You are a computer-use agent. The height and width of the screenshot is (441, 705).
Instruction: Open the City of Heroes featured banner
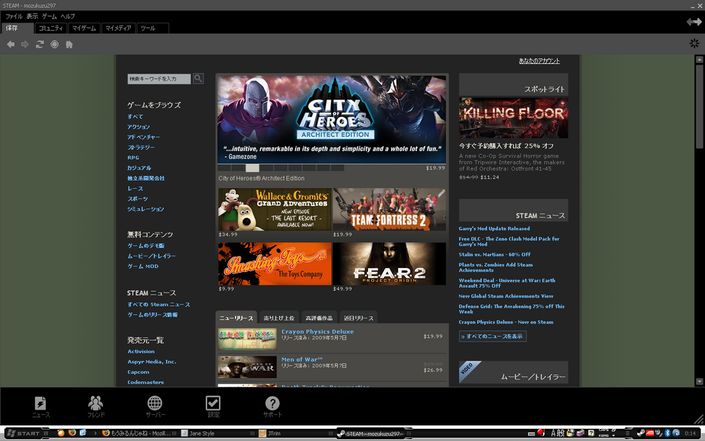332,119
